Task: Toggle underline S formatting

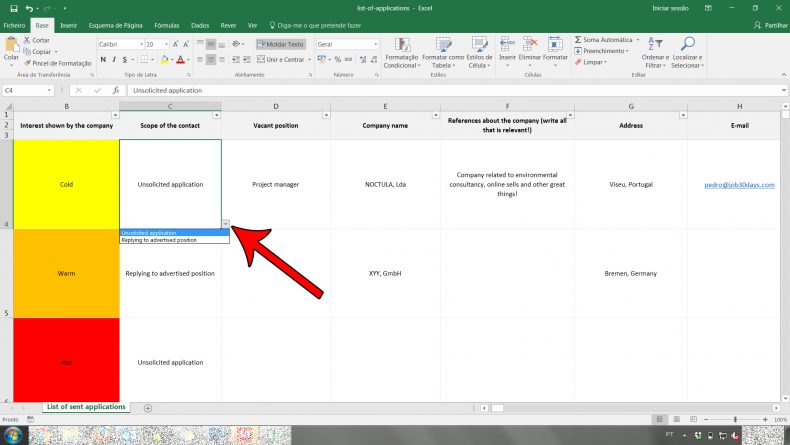Action: pyautogui.click(x=125, y=59)
